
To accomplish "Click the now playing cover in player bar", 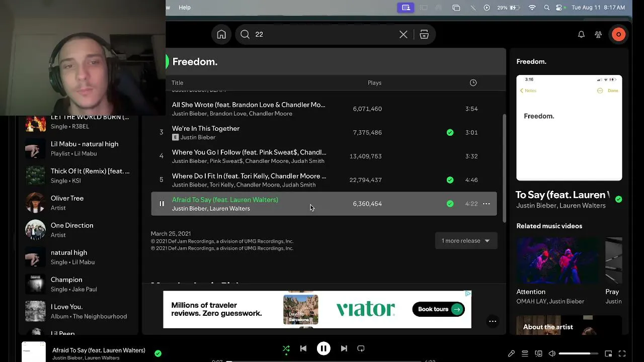I will [34, 352].
